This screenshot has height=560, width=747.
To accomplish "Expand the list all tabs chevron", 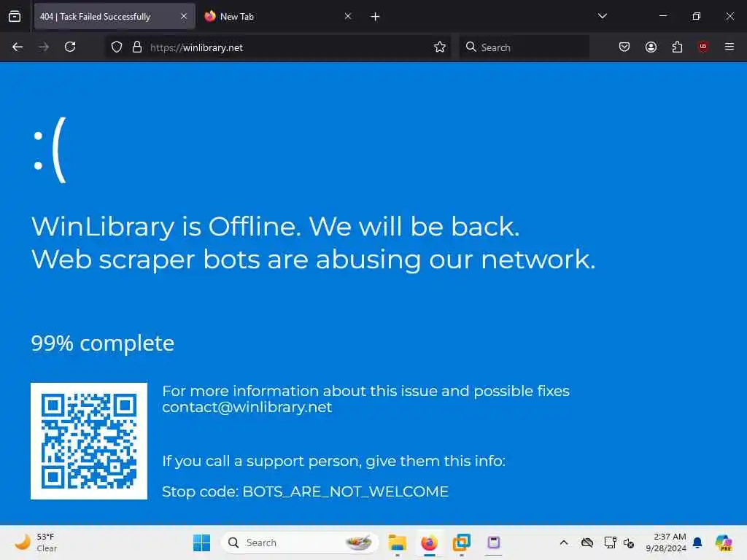I will [x=602, y=16].
